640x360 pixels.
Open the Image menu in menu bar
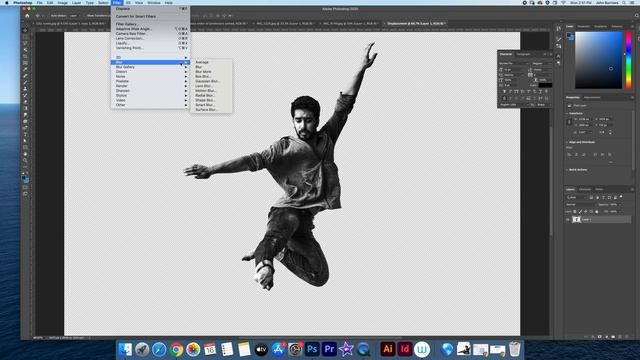[x=62, y=2]
